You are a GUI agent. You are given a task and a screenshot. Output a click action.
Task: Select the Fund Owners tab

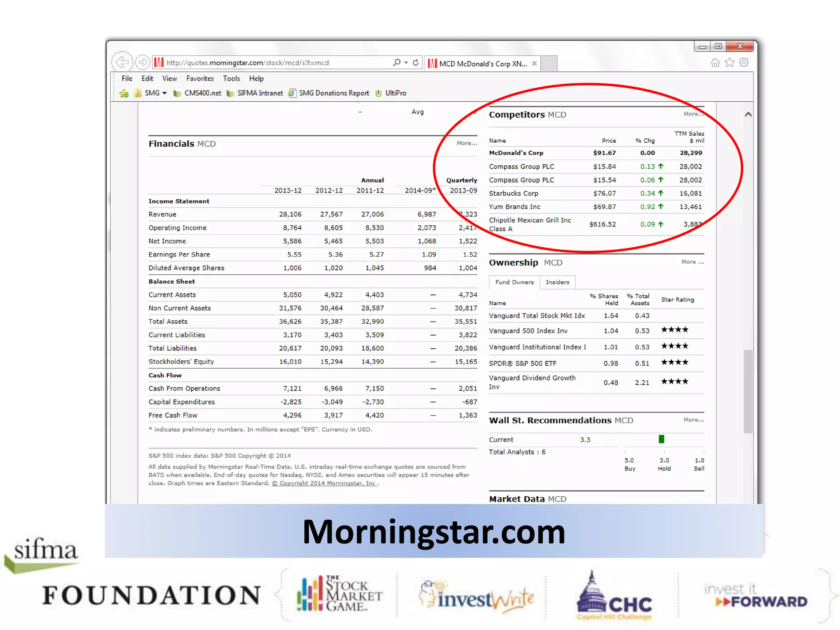(x=514, y=282)
